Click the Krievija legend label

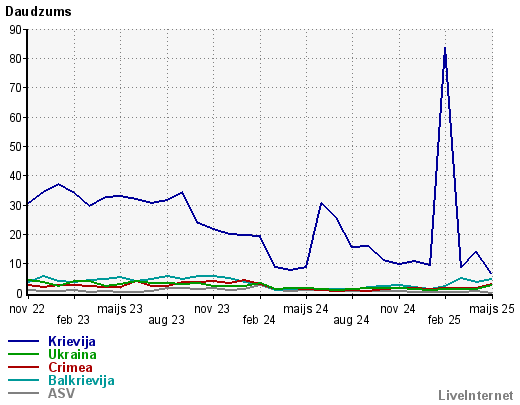point(72,341)
